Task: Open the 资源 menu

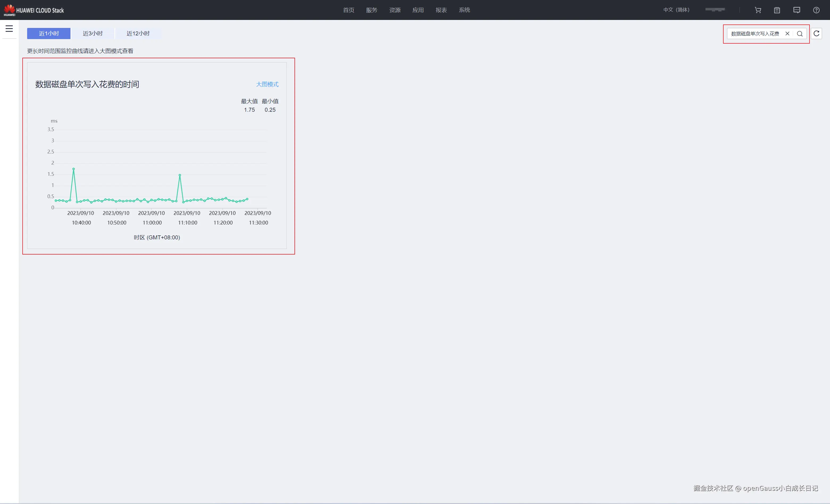Action: pyautogui.click(x=395, y=10)
